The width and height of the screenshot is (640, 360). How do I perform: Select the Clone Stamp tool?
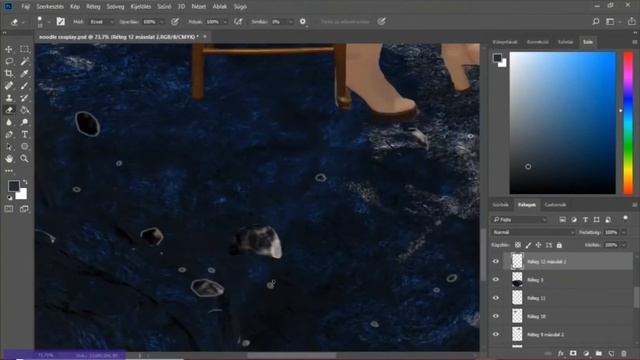point(9,98)
